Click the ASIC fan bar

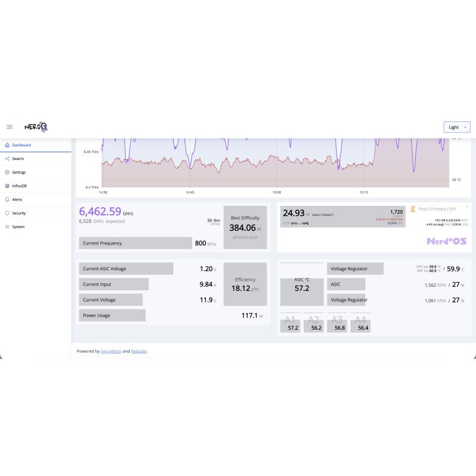pos(346,284)
